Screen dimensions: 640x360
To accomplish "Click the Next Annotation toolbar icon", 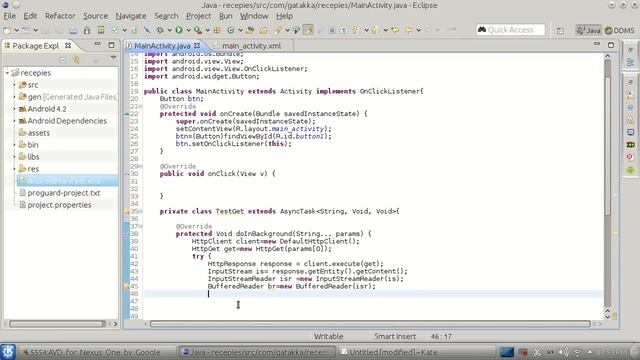I will (x=356, y=30).
